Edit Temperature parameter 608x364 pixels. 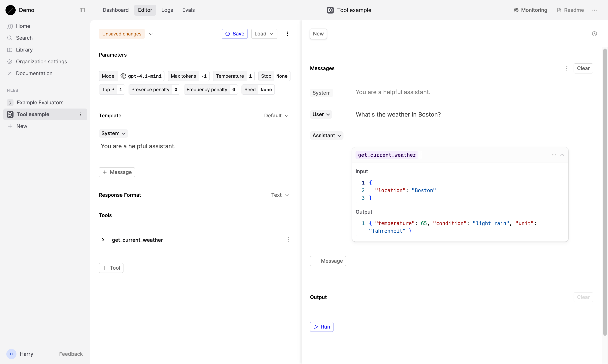click(x=234, y=76)
